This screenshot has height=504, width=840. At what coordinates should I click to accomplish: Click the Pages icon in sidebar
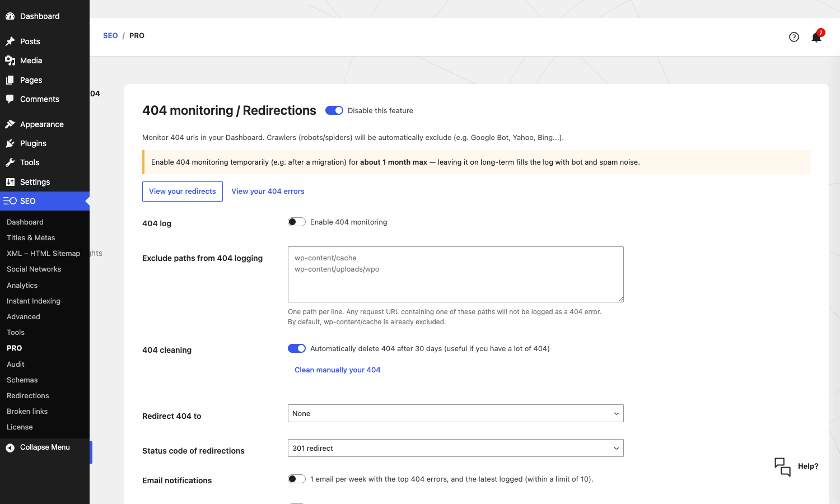point(10,80)
